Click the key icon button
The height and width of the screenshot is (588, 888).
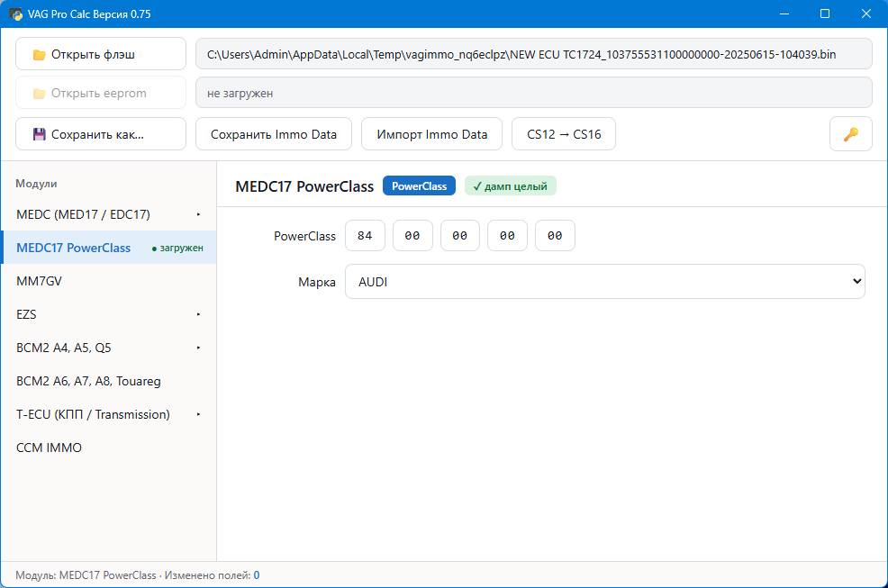point(850,134)
